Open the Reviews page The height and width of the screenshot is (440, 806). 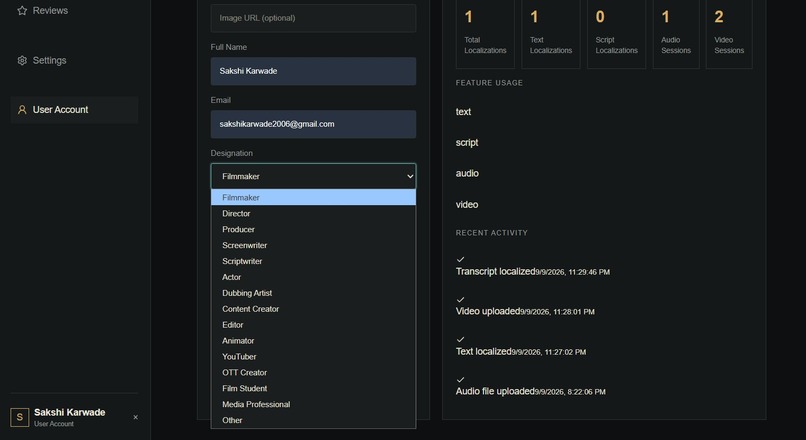(x=74, y=10)
